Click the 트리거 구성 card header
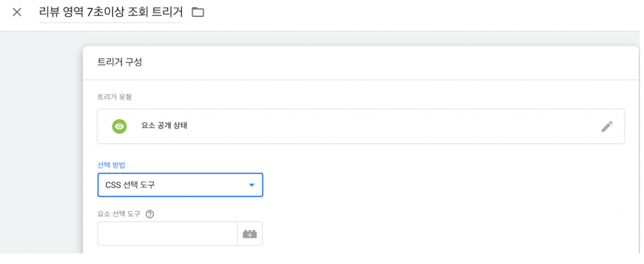Viewport: 644px width, 264px height. click(x=119, y=62)
